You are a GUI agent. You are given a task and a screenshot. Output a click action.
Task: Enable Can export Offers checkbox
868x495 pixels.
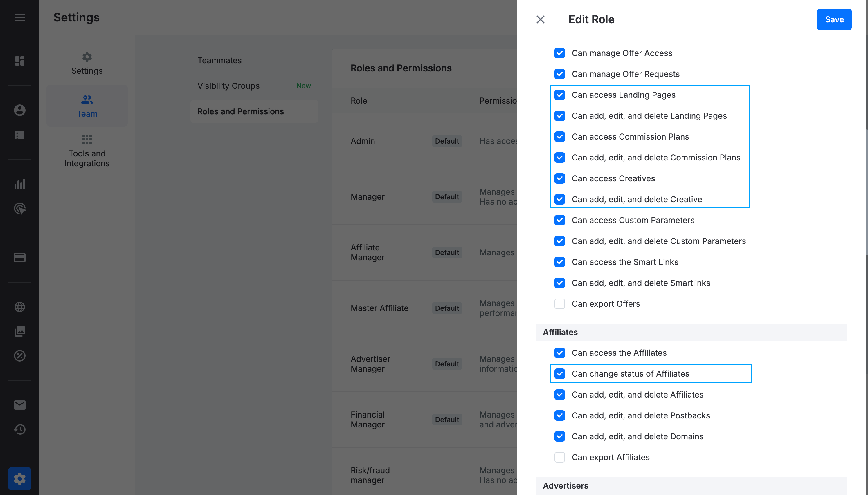pyautogui.click(x=559, y=303)
